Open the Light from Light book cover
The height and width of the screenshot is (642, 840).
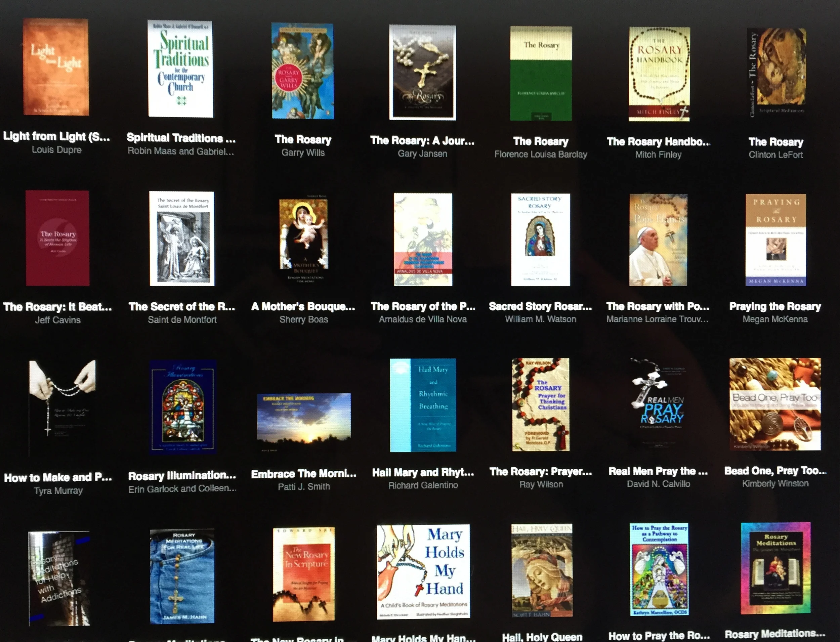[56, 67]
